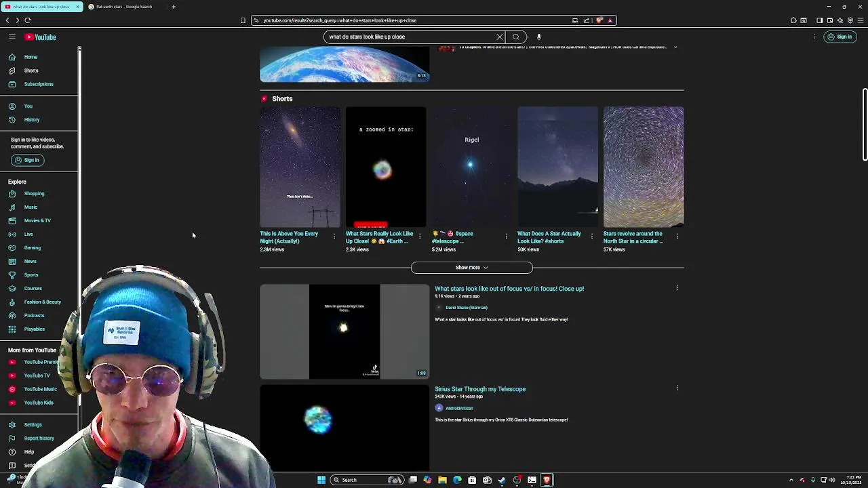Open YouTube Music in sidebar

coord(40,389)
